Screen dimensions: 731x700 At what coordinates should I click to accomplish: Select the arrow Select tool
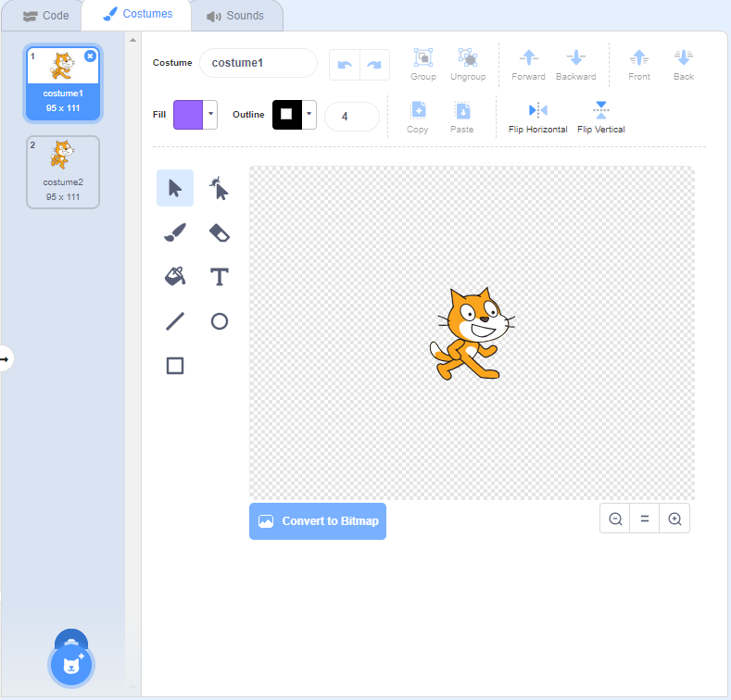click(x=175, y=188)
